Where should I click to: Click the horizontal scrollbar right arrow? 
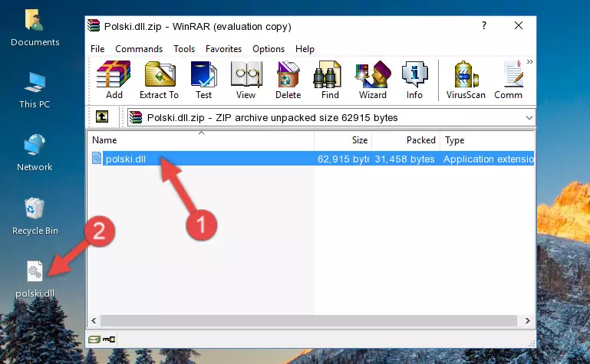click(x=528, y=321)
